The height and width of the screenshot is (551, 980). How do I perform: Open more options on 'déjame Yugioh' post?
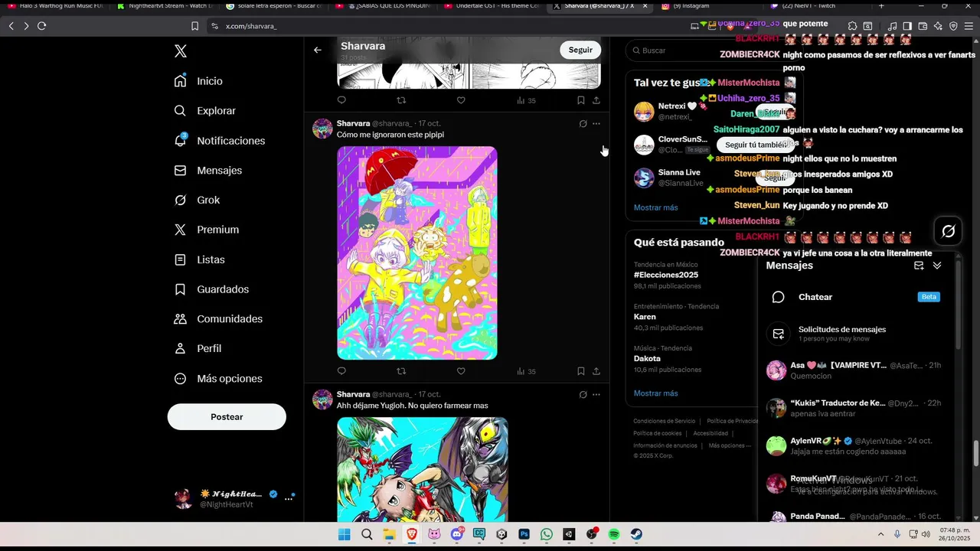(x=596, y=395)
